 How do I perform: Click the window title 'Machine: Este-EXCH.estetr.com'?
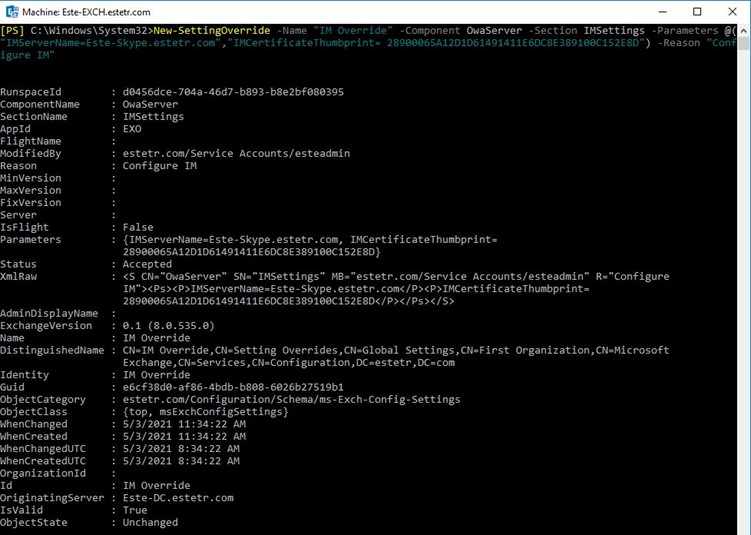point(86,12)
